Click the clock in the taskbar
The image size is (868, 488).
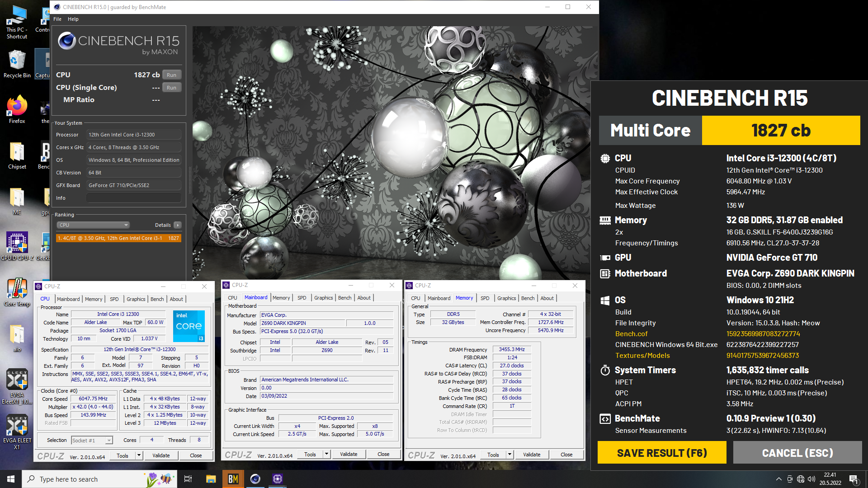[830, 479]
